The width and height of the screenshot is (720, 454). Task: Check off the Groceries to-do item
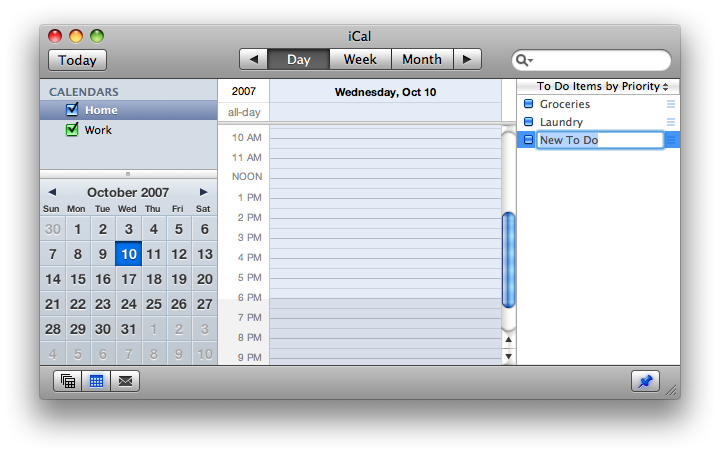point(529,104)
